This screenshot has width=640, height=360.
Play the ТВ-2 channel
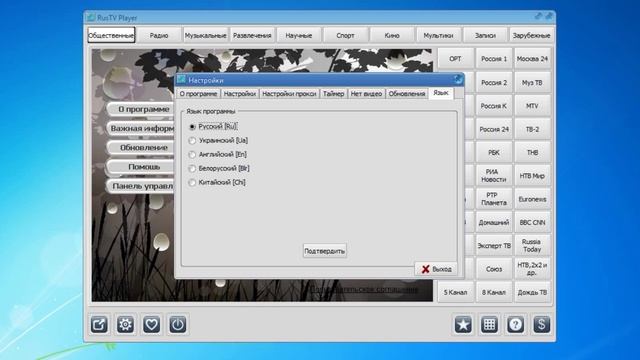click(x=532, y=129)
